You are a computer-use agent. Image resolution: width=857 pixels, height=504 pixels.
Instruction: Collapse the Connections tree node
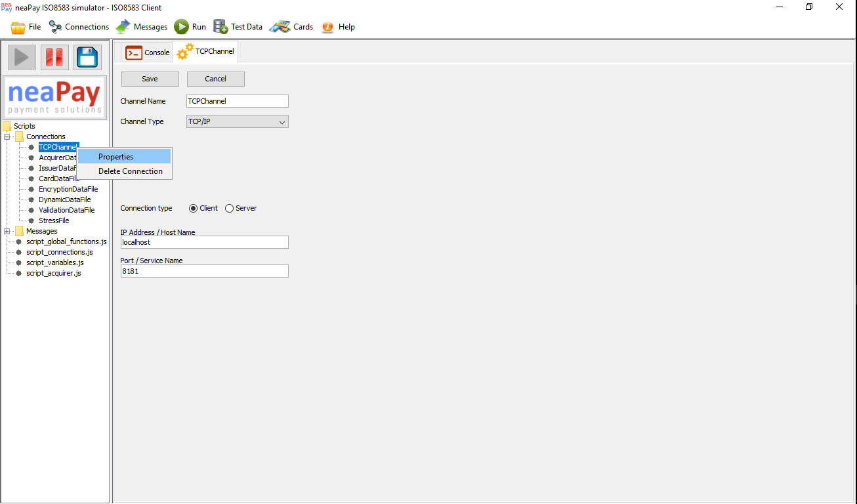[7, 136]
